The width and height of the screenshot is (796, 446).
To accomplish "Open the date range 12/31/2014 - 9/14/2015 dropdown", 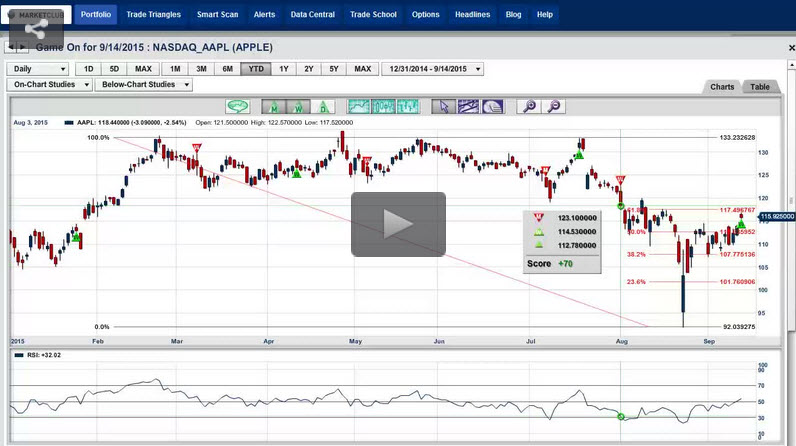I will click(x=433, y=69).
